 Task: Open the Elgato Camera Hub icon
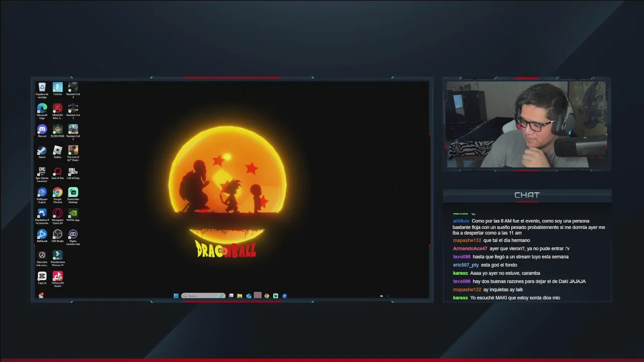coord(73,237)
